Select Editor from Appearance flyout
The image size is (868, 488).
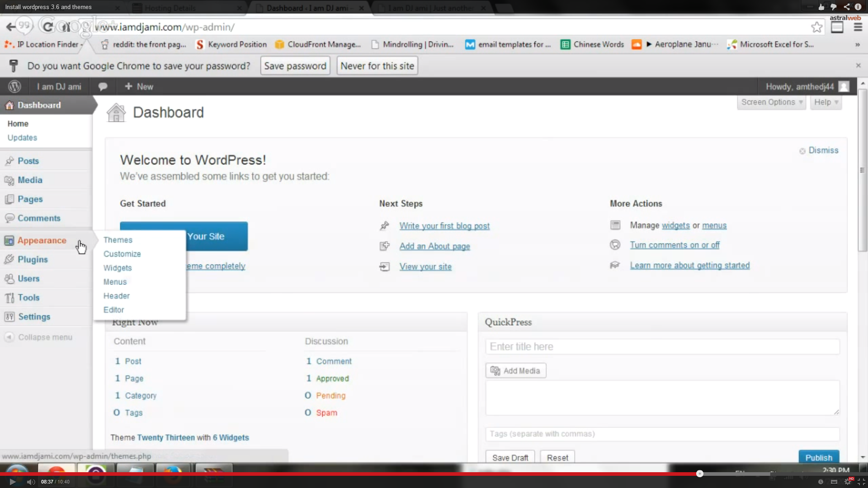pos(113,310)
